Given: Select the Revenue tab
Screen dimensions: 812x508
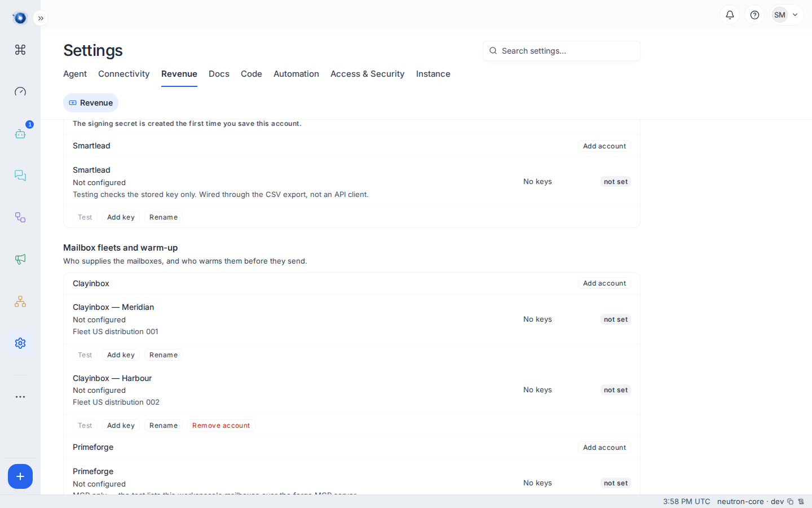Looking at the screenshot, I should click(x=179, y=74).
